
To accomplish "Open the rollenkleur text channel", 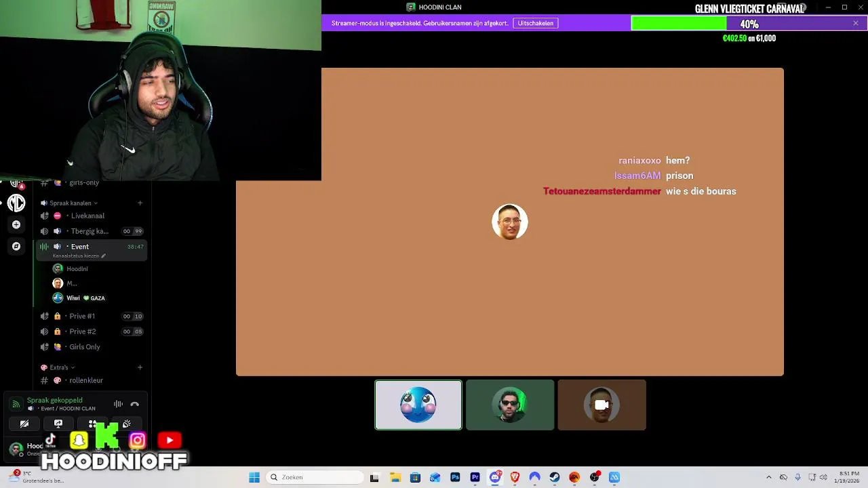I will pyautogui.click(x=91, y=380).
